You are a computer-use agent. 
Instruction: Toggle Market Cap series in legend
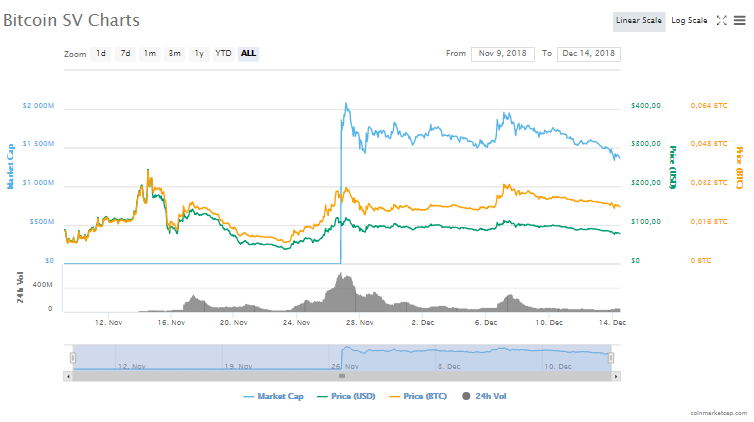274,397
